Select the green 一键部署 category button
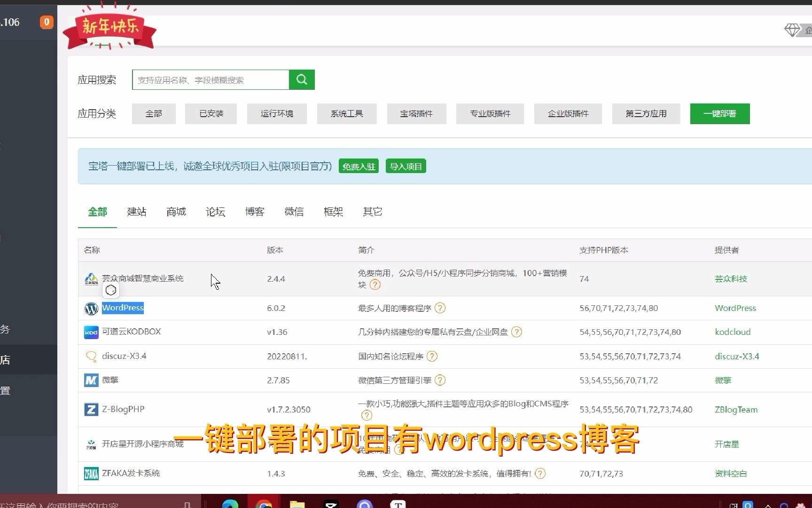This screenshot has height=508, width=812. click(720, 114)
